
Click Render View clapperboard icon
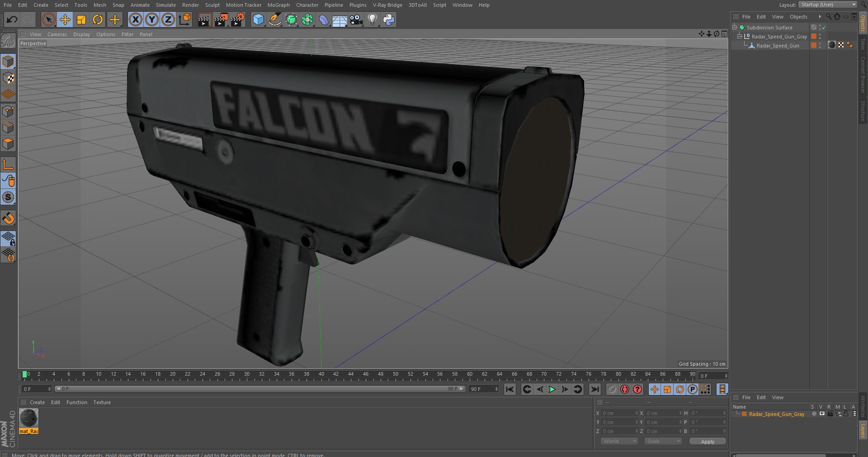click(x=204, y=19)
